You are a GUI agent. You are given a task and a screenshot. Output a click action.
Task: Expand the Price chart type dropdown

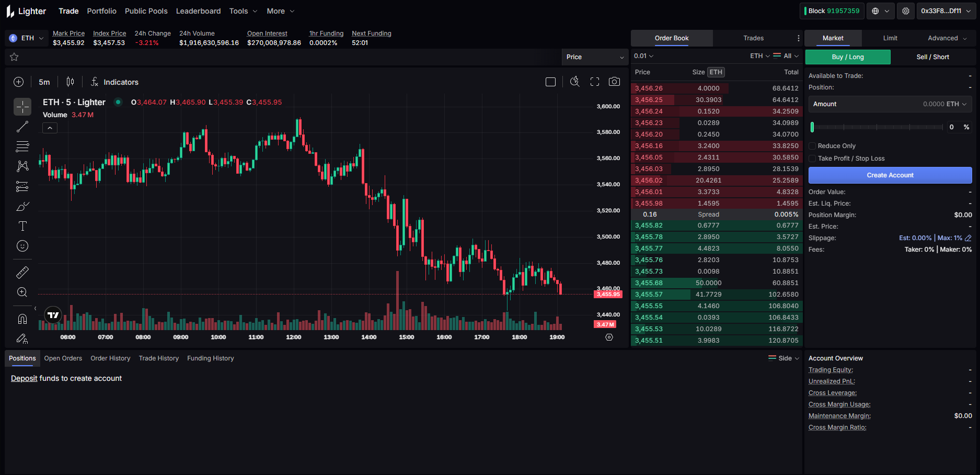click(x=595, y=57)
